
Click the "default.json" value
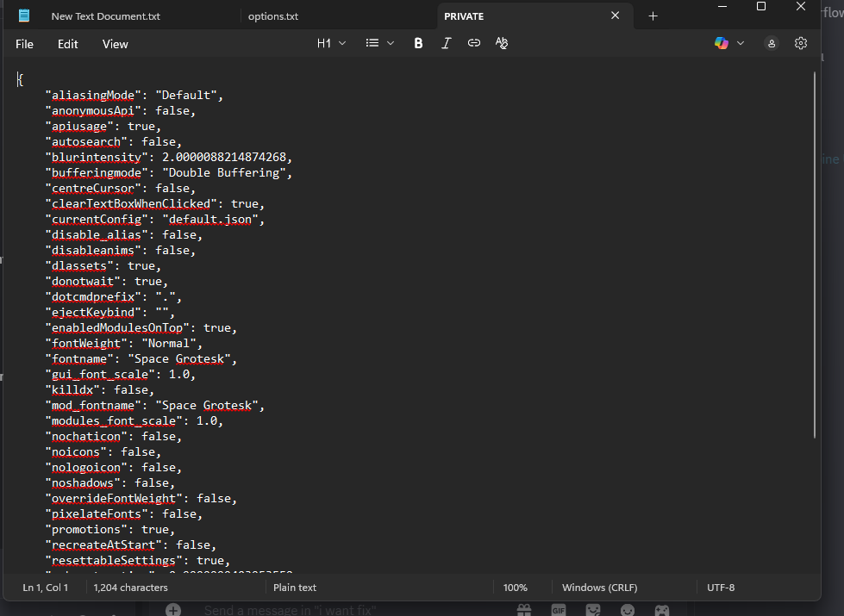(x=210, y=220)
